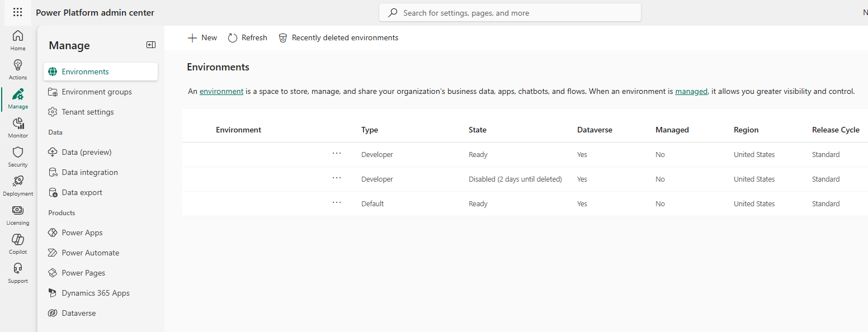The image size is (868, 332).
Task: Create a new environment with the New button
Action: (x=202, y=37)
